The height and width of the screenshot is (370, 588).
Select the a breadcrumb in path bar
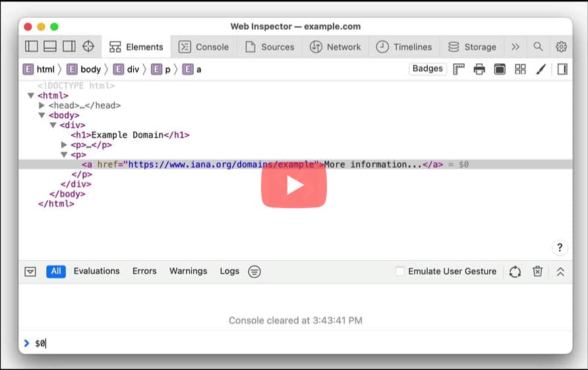(x=192, y=69)
